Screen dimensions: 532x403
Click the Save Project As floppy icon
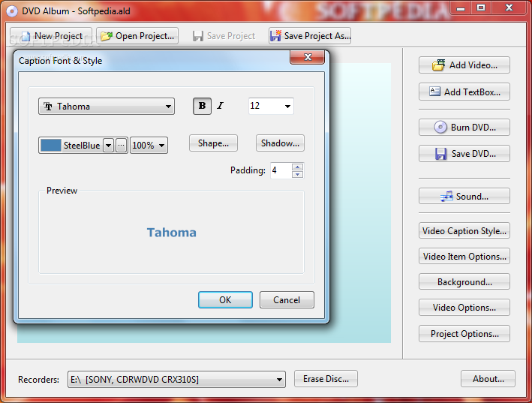(275, 35)
